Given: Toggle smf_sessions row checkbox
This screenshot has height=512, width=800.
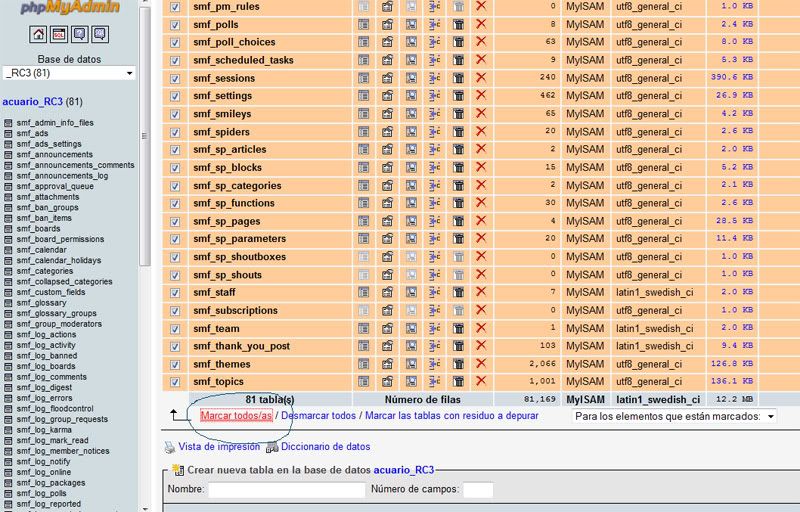Looking at the screenshot, I should pos(175,79).
